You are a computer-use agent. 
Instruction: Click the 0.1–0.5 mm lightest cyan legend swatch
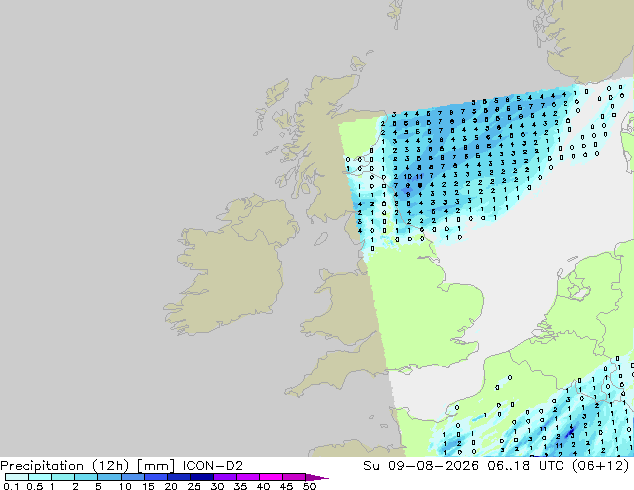pos(17,477)
